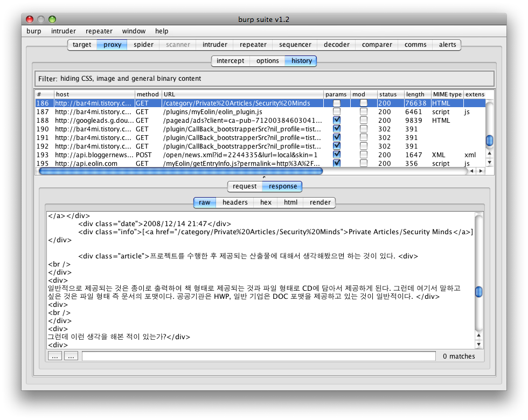Image resolution: width=528 pixels, height=420 pixels.
Task: Open the help menu
Action: click(162, 31)
